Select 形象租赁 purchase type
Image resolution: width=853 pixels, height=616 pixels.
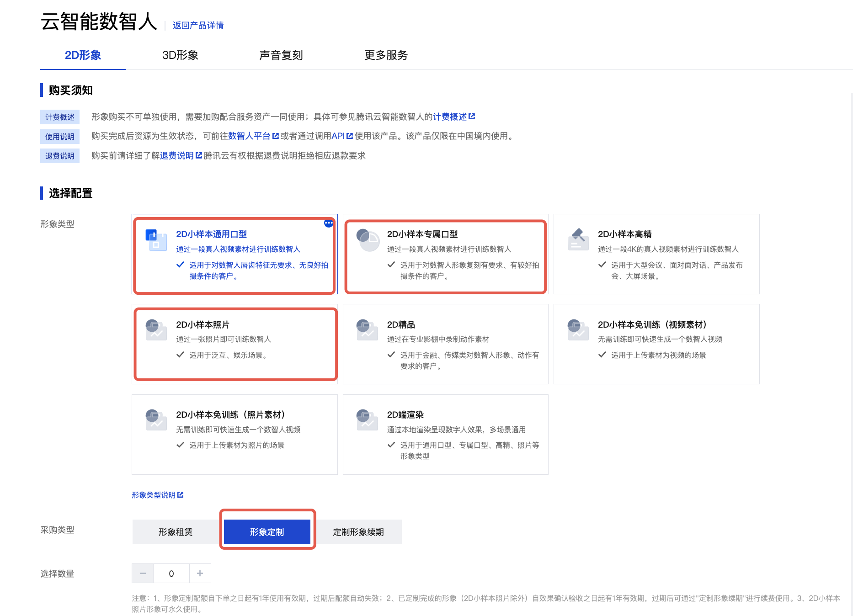pos(176,532)
